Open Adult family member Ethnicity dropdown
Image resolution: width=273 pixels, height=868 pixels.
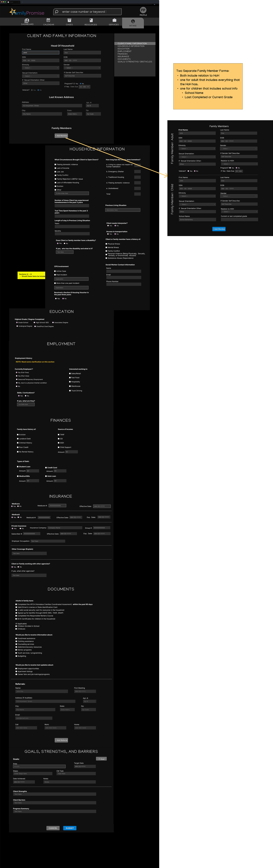click(x=197, y=149)
